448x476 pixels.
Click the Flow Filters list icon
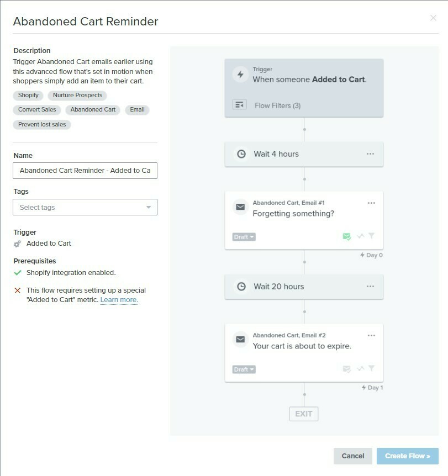pyautogui.click(x=239, y=105)
